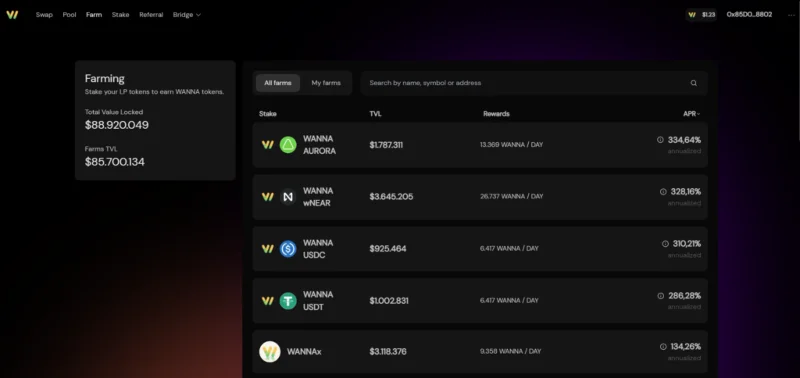Click the APR info icon next to 286,28%

(660, 296)
